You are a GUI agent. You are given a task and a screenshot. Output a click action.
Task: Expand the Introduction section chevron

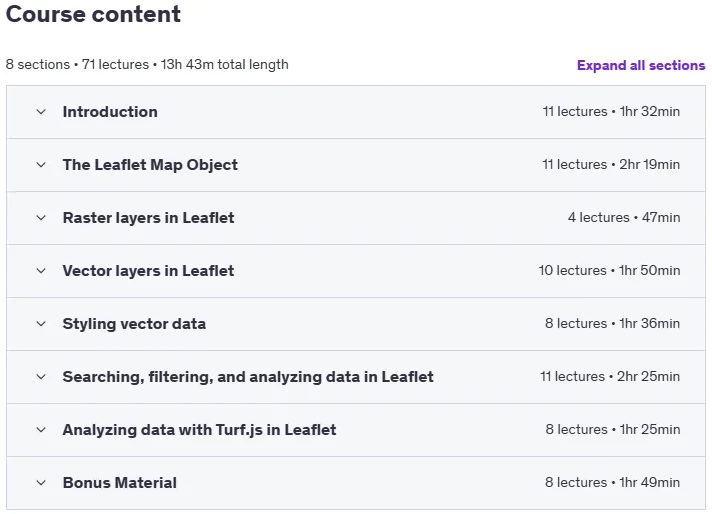click(41, 112)
